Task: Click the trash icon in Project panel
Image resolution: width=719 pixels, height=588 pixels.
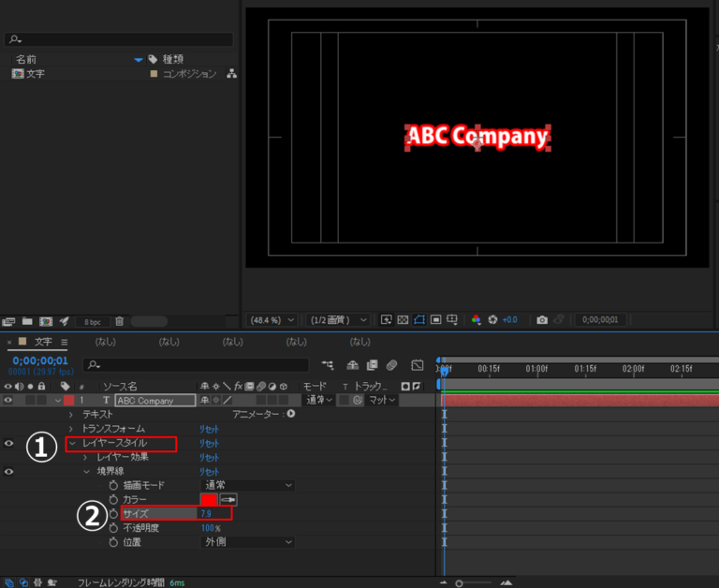Action: 119,321
